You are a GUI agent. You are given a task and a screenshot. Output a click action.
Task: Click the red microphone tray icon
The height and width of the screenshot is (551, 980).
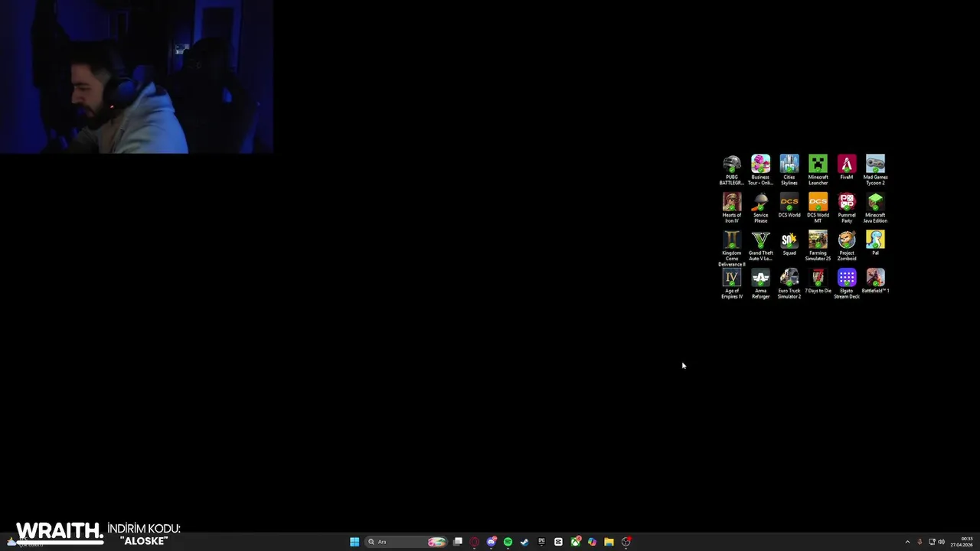click(x=920, y=542)
